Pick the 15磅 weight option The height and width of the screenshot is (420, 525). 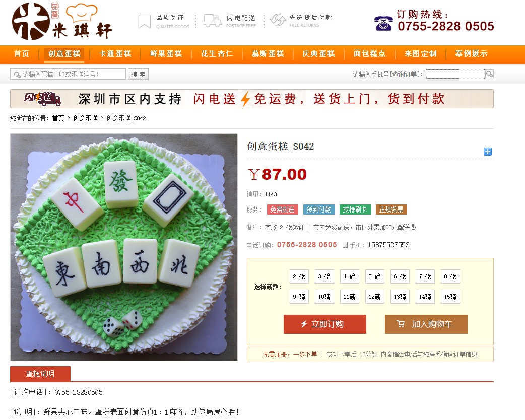point(450,297)
